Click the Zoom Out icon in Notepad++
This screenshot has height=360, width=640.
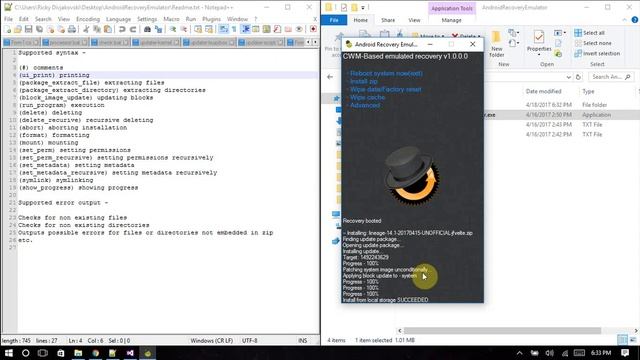pos(184,29)
